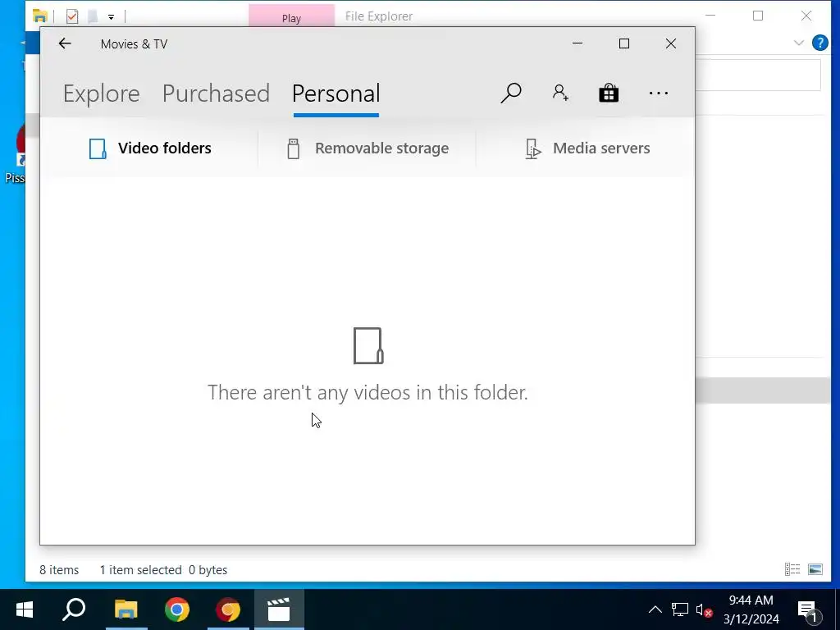The height and width of the screenshot is (630, 840).
Task: Click the network tray icon
Action: (680, 609)
